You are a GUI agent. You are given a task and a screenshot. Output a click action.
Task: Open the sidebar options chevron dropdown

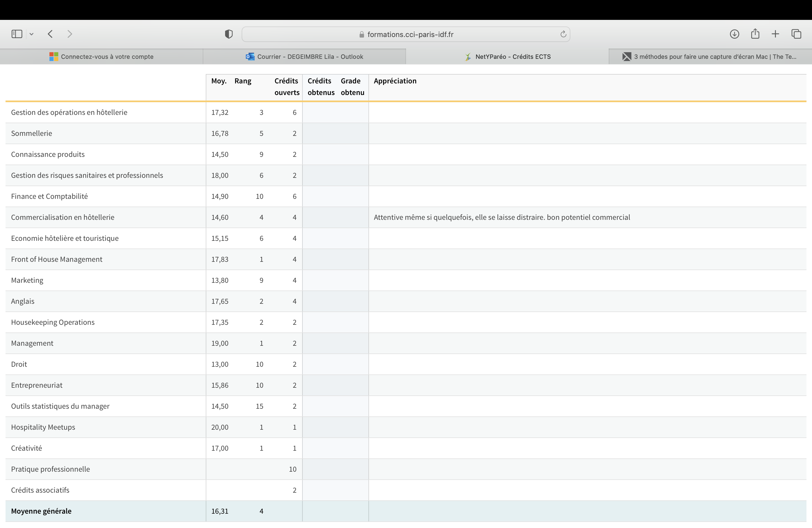tap(31, 34)
